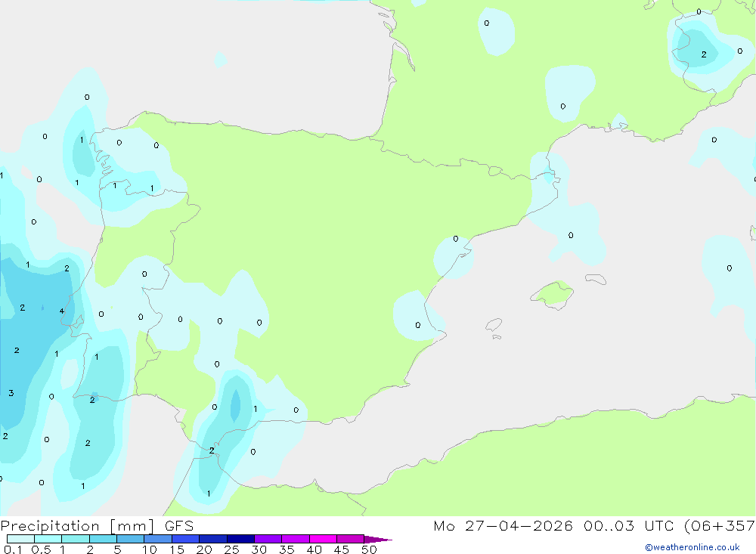
Task: Click the above-50 arrow tip of legend
Action: 378,540
